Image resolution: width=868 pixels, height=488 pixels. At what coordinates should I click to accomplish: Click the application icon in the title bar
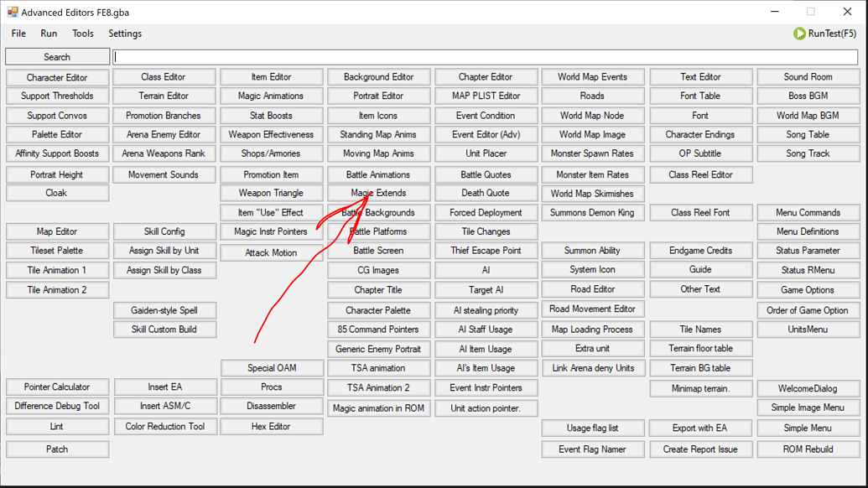point(14,12)
